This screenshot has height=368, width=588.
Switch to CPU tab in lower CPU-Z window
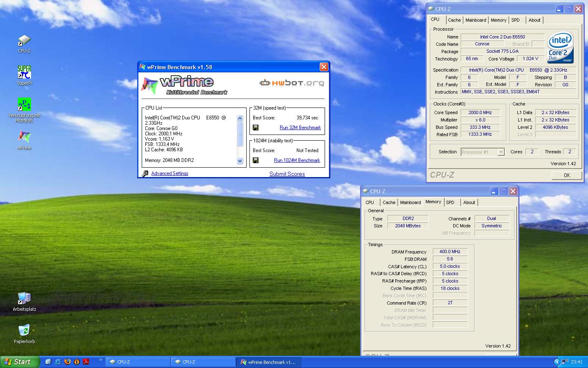[x=370, y=202]
